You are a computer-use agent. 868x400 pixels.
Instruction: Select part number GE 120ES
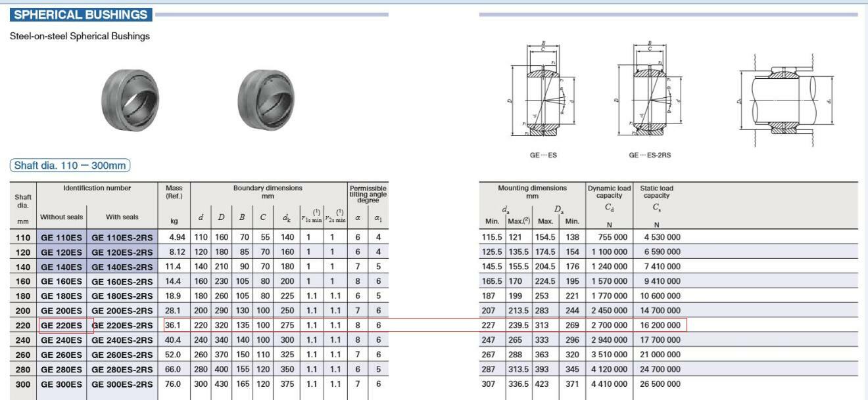(62, 252)
